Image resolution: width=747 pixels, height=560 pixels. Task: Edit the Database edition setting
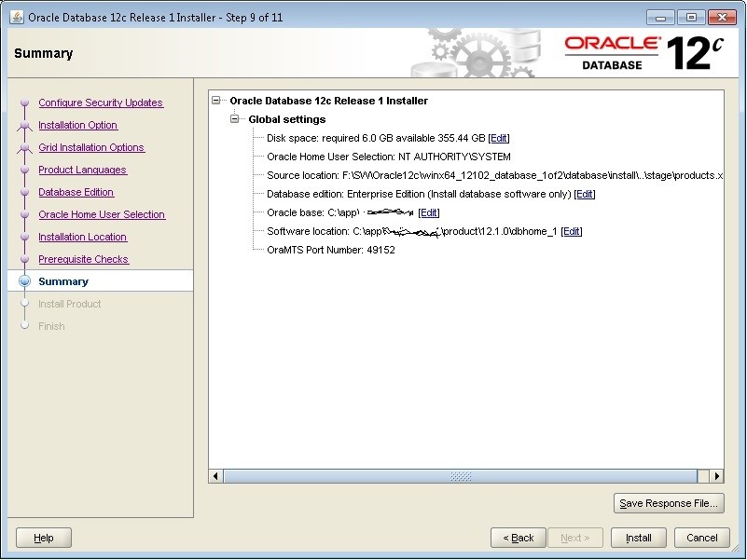click(585, 194)
